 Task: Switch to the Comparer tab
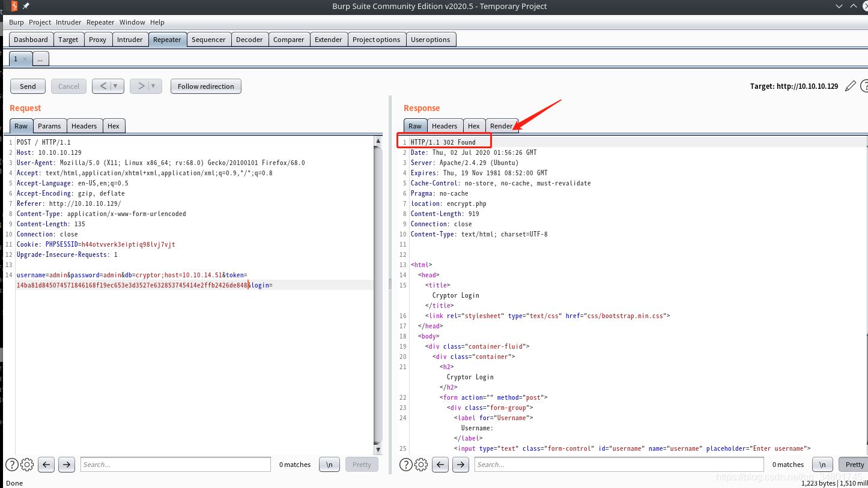pyautogui.click(x=288, y=40)
